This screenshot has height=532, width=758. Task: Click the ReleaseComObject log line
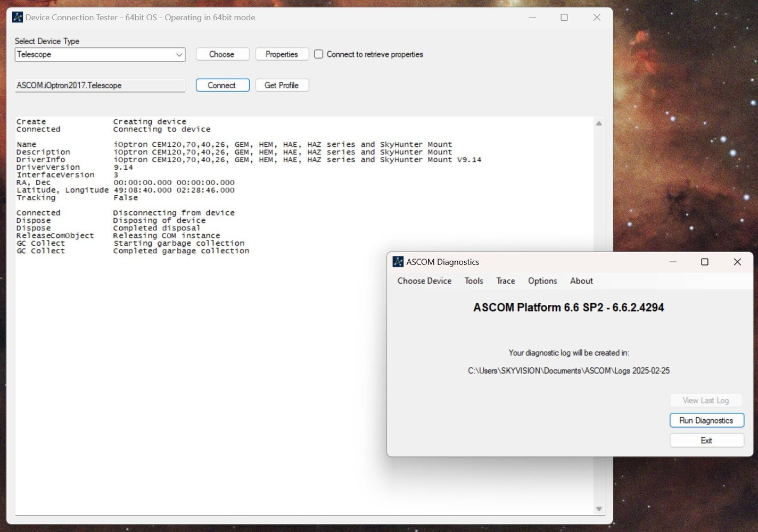click(118, 236)
